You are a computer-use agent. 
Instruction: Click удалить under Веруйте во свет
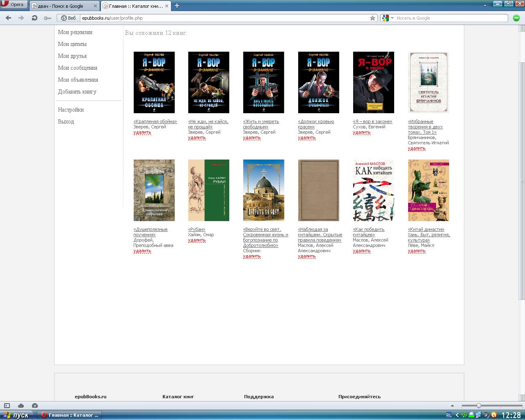click(252, 256)
